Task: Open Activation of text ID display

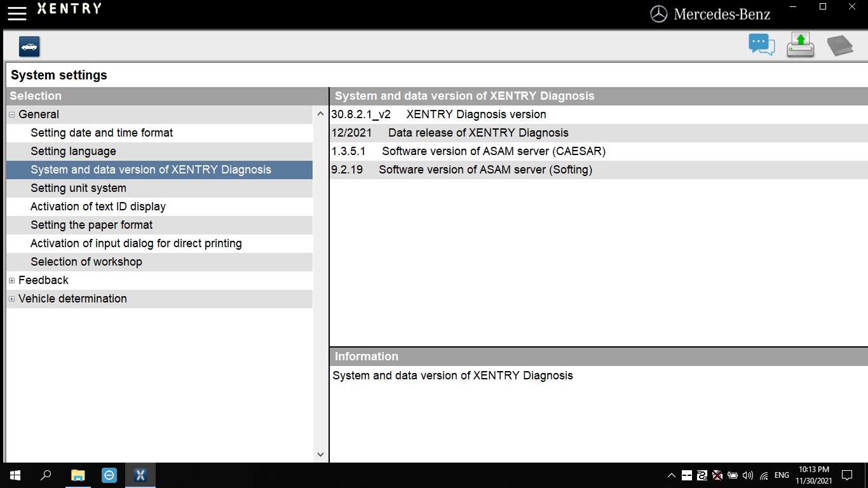Action: [98, 207]
